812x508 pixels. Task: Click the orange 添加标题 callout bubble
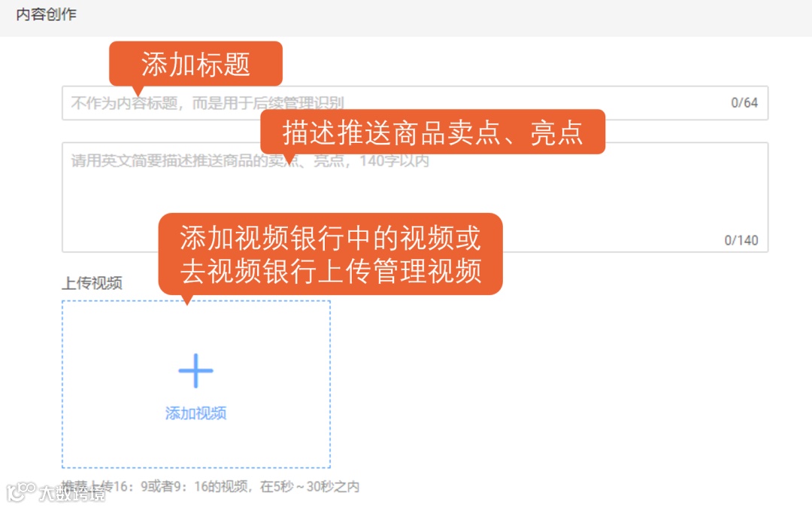pyautogui.click(x=195, y=65)
